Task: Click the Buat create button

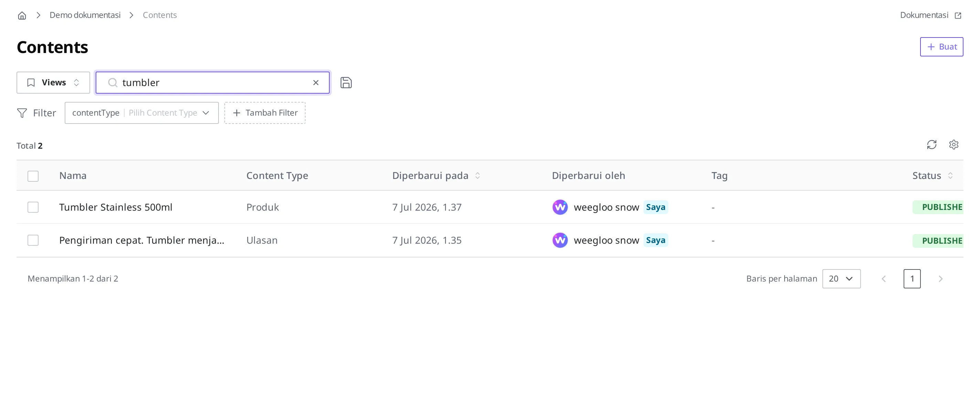Action: tap(941, 47)
